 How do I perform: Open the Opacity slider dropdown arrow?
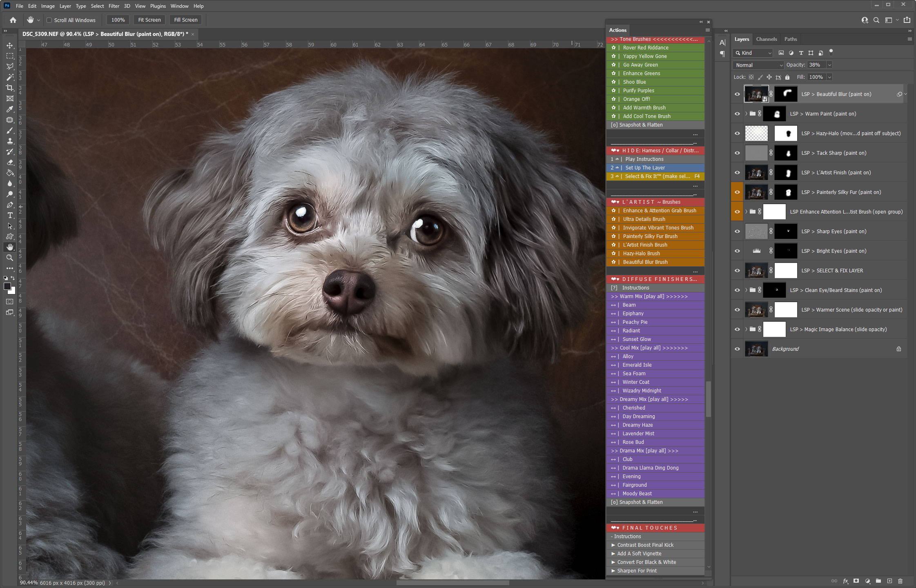click(x=829, y=65)
